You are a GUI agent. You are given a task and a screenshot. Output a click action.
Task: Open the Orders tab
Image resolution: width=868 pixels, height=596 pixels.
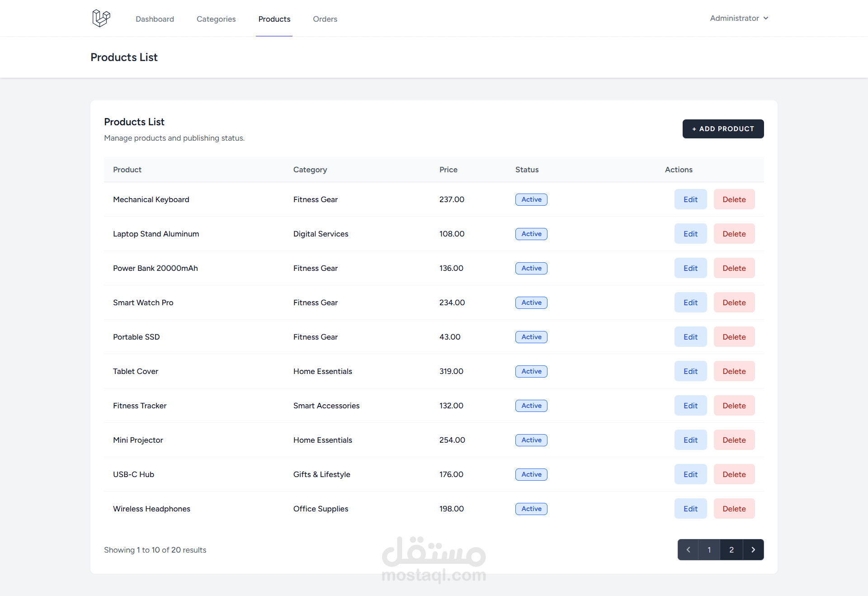pos(325,19)
